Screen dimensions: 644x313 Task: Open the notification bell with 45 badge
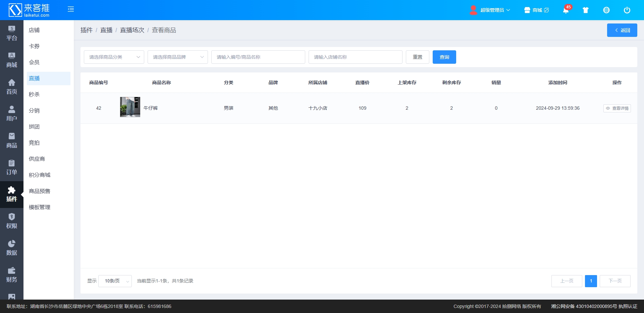click(x=566, y=10)
